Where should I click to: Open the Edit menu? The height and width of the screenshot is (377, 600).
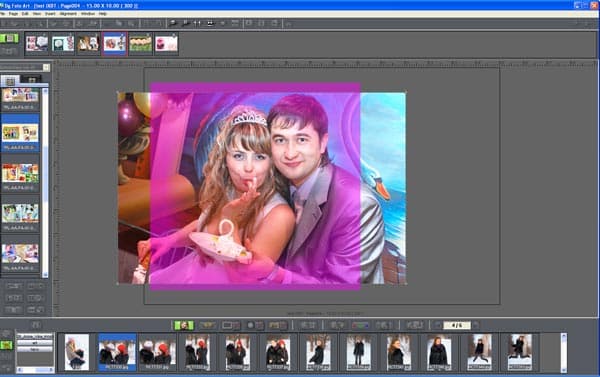pyautogui.click(x=25, y=14)
